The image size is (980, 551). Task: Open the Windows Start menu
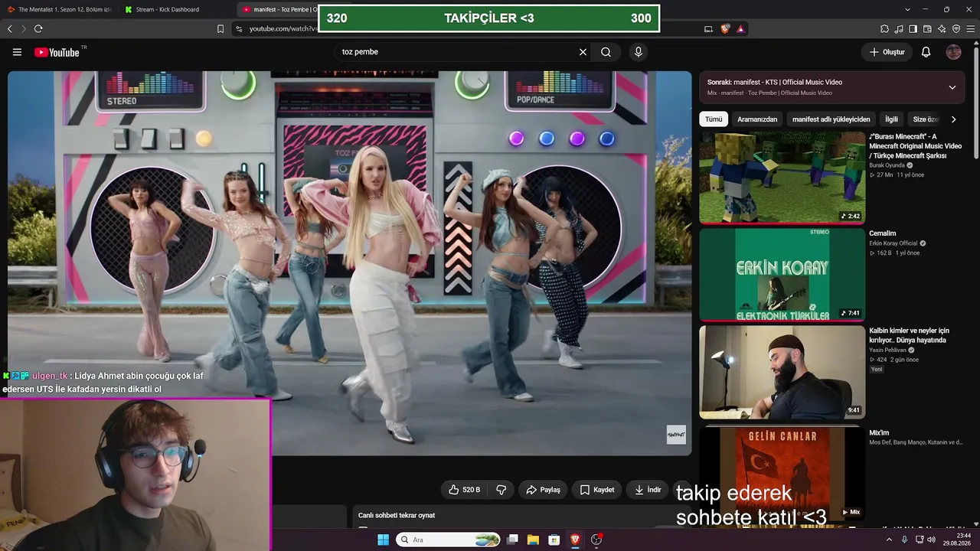click(x=383, y=540)
